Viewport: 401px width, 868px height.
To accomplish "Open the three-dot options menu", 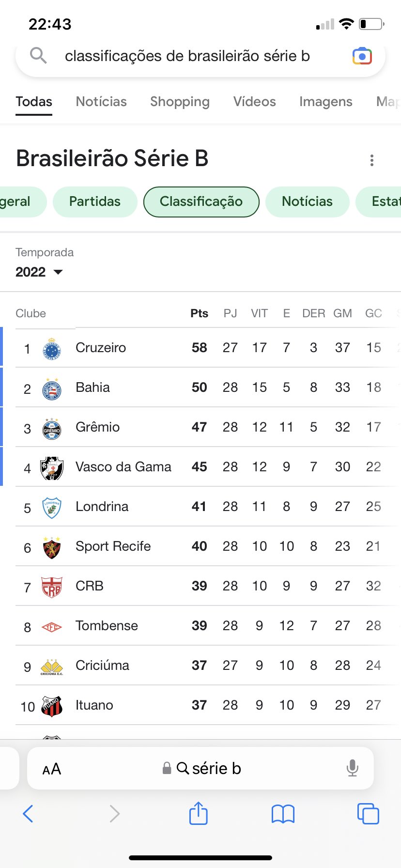I will coord(371,160).
